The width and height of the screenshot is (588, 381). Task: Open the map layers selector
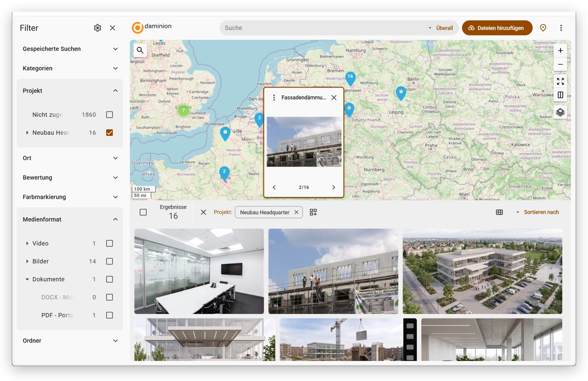click(x=560, y=112)
